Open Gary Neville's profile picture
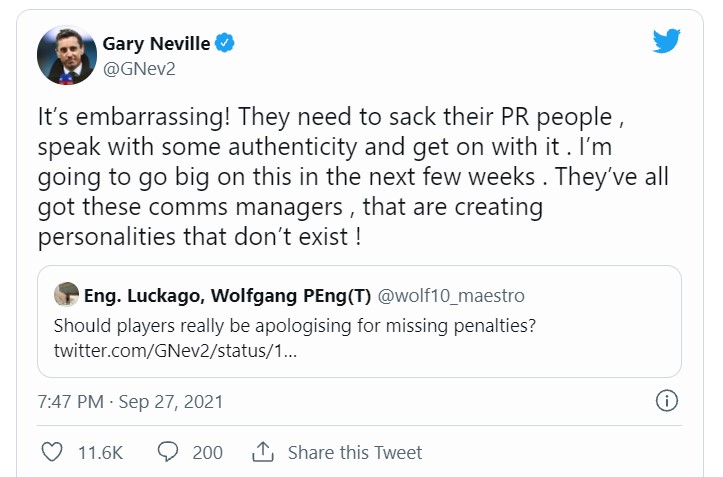The height and width of the screenshot is (477, 723). [66, 55]
